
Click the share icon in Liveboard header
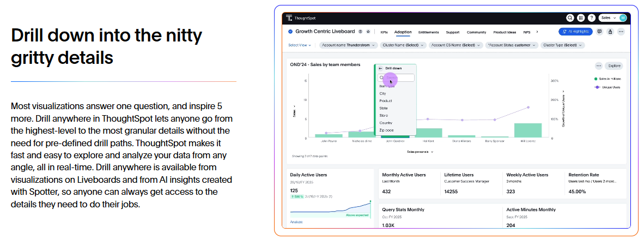610,32
